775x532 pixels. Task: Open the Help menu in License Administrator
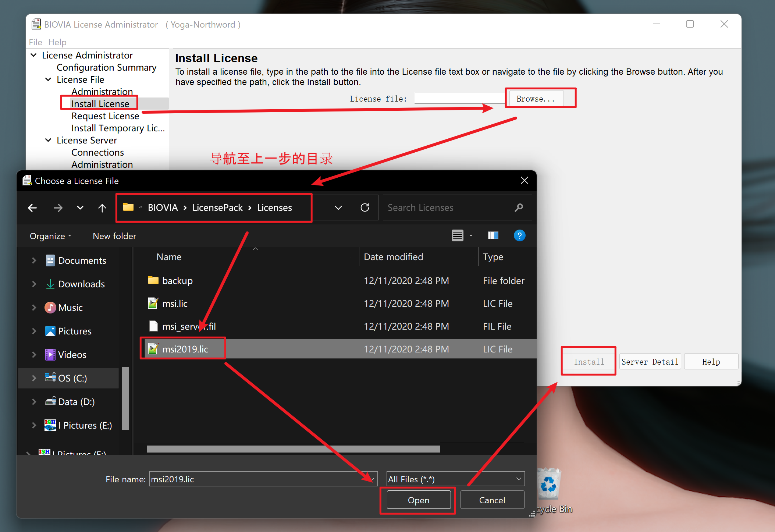tap(57, 42)
